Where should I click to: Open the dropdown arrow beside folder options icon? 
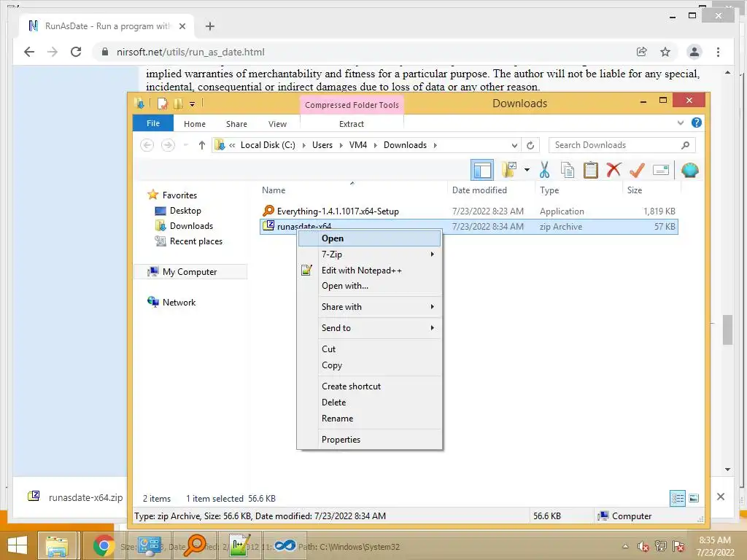[527, 169]
